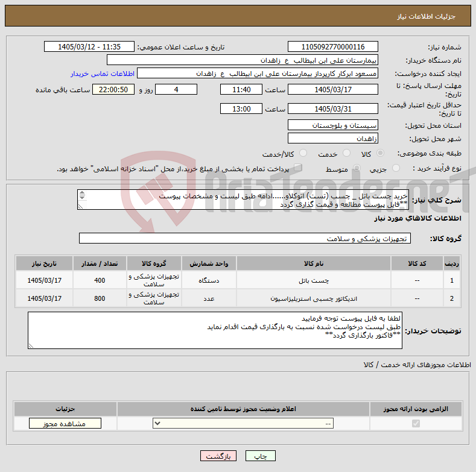Click the اندیکاتور چسبی استریلیزاسیون cell
The height and width of the screenshot is (472, 476).
point(314,298)
